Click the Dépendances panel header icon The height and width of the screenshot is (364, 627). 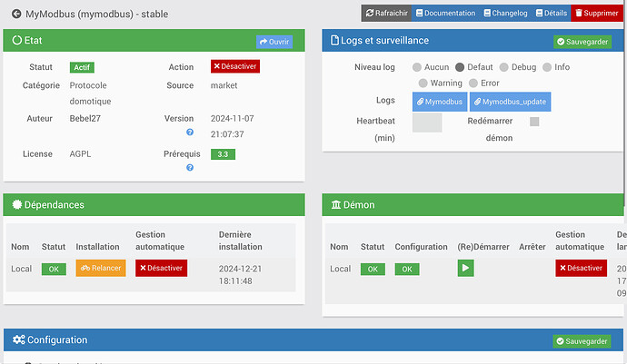point(16,204)
